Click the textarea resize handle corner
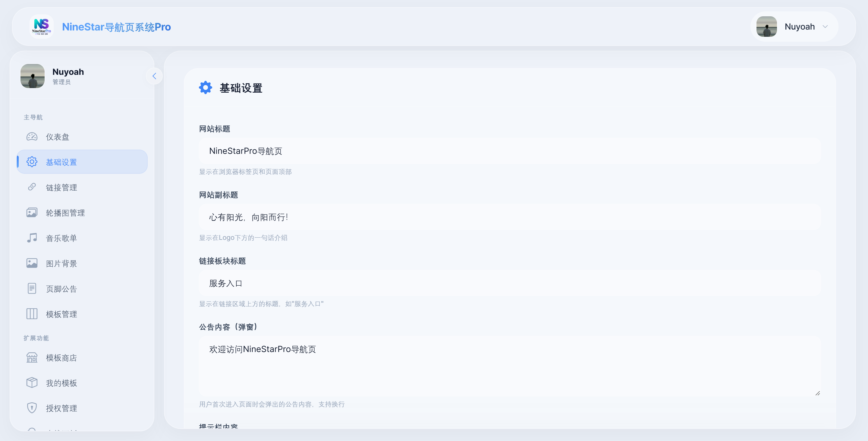Screen dimensions: 868x441 pyautogui.click(x=817, y=393)
